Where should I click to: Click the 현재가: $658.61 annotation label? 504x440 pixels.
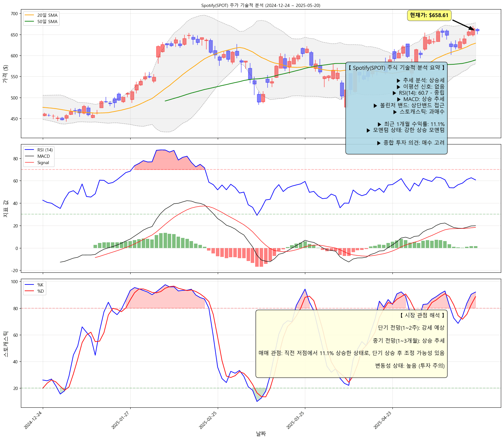(429, 15)
